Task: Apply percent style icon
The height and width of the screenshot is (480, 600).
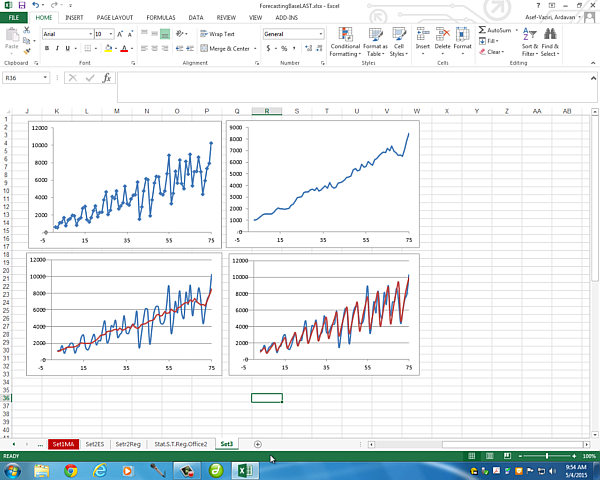Action: tap(284, 48)
